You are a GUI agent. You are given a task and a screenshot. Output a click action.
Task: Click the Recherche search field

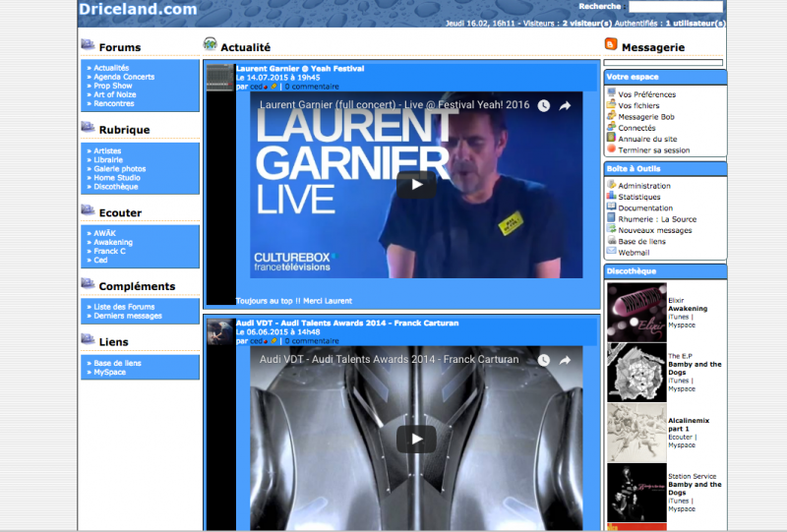(x=676, y=7)
